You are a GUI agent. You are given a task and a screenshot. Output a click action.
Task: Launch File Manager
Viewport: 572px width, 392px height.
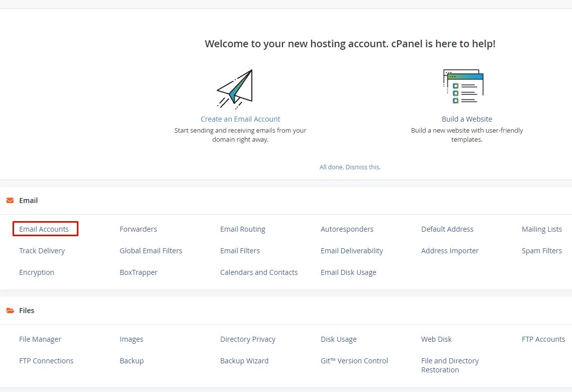pos(40,339)
